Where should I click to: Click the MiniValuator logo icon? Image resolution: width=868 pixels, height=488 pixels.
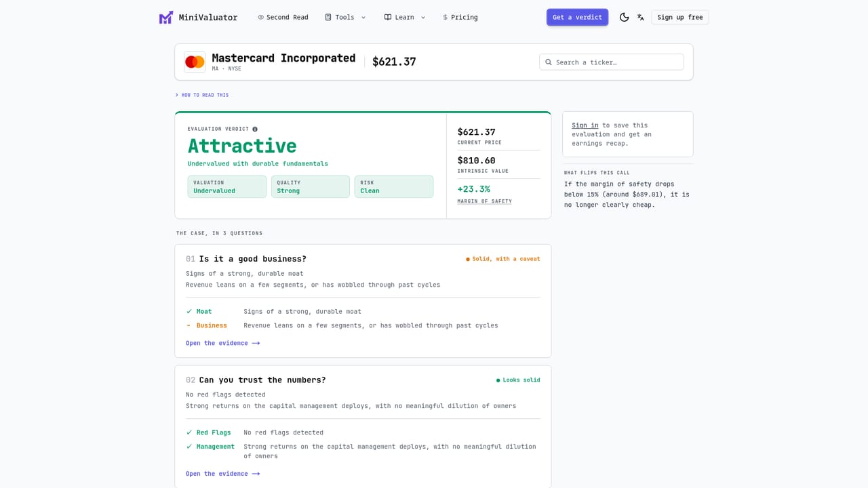(x=166, y=18)
